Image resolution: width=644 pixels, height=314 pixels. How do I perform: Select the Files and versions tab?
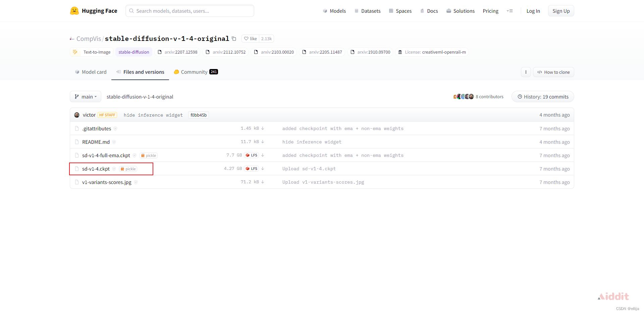[x=140, y=72]
